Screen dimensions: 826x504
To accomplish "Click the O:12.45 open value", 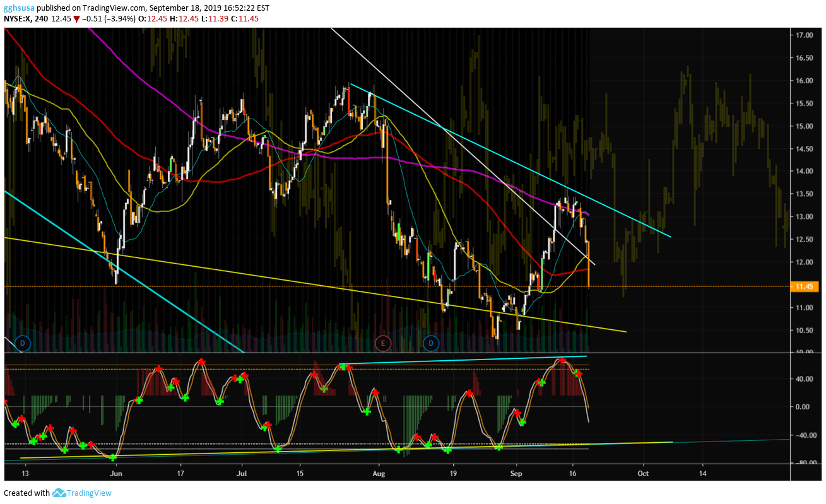I will coord(153,19).
